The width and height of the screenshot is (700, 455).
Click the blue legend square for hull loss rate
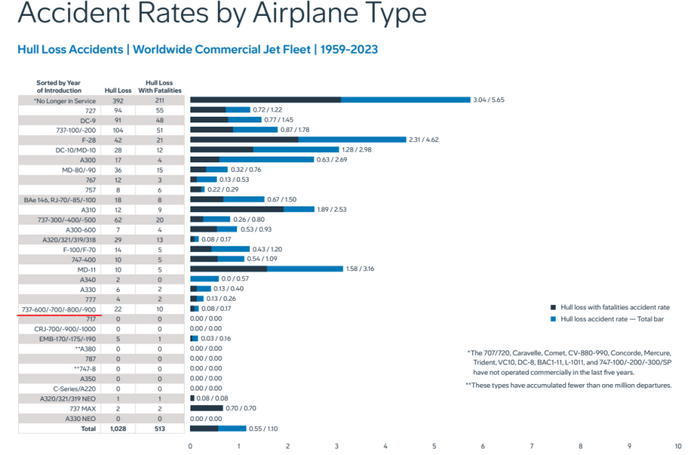tap(553, 319)
